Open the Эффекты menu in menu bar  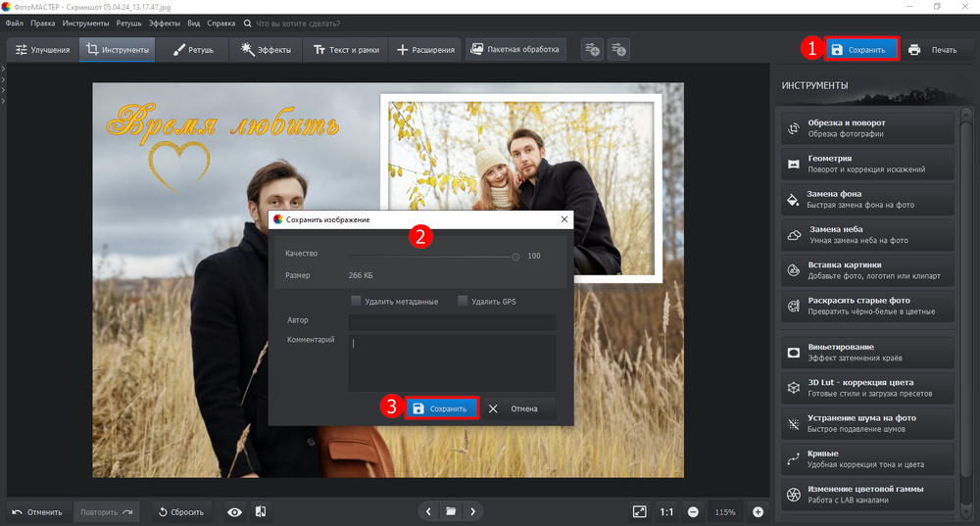point(164,22)
